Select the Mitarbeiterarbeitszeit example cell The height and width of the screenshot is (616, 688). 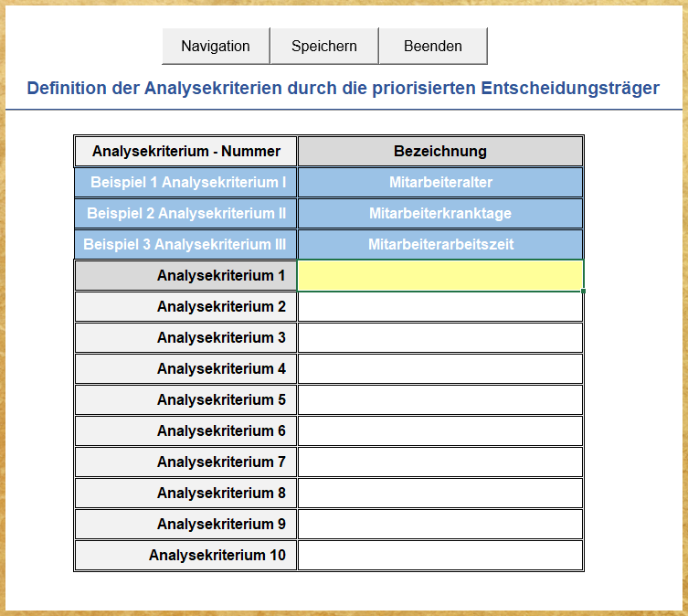pyautogui.click(x=439, y=244)
